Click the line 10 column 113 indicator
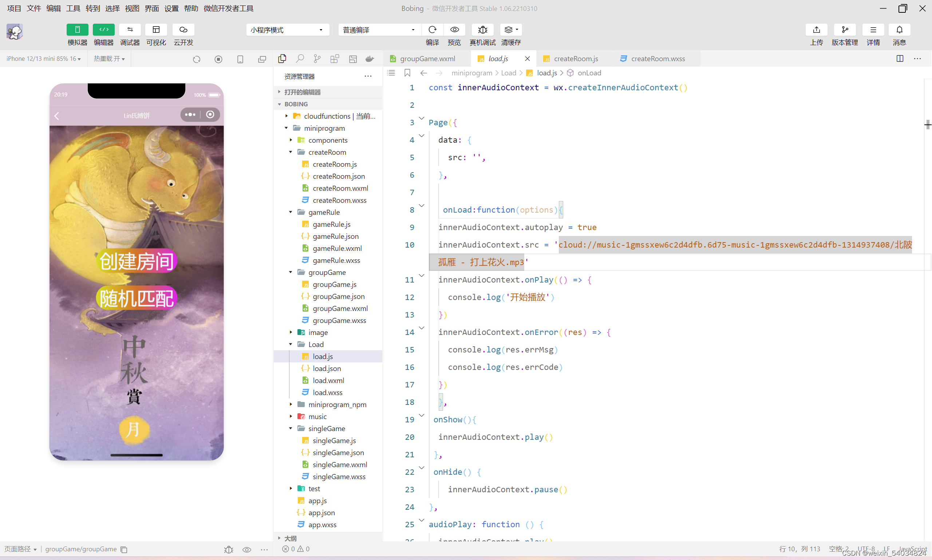The height and width of the screenshot is (560, 932). click(x=799, y=549)
